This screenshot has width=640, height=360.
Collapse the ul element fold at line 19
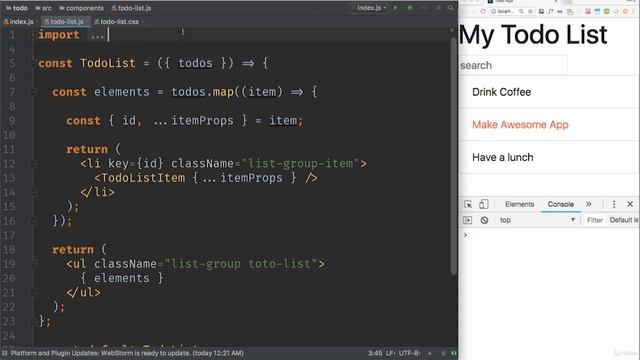click(x=33, y=264)
